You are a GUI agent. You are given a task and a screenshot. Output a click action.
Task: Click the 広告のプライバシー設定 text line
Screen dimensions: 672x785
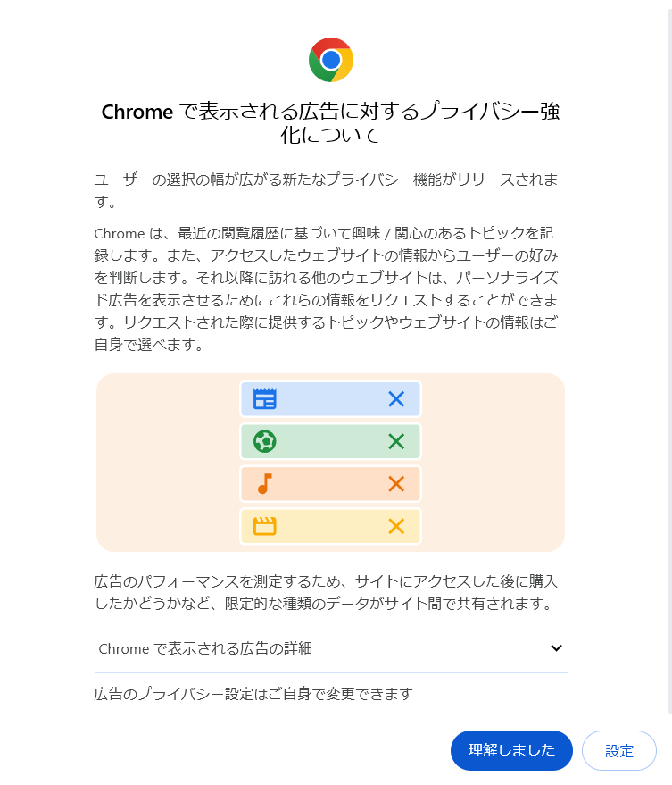[253, 694]
